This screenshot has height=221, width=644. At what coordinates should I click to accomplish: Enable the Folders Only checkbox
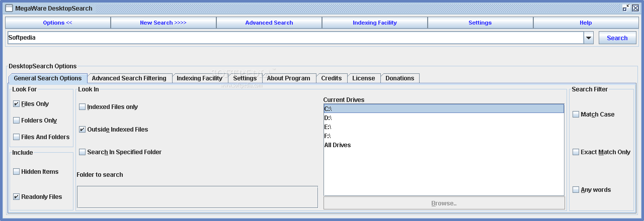point(17,121)
